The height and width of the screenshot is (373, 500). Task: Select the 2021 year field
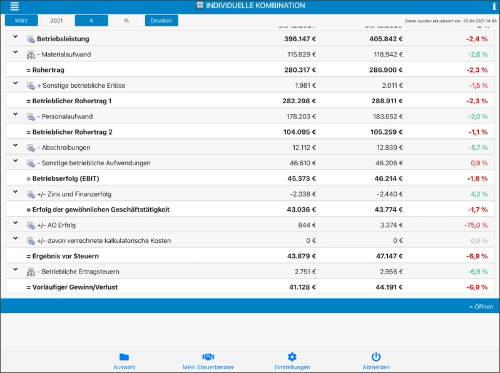pos(56,21)
